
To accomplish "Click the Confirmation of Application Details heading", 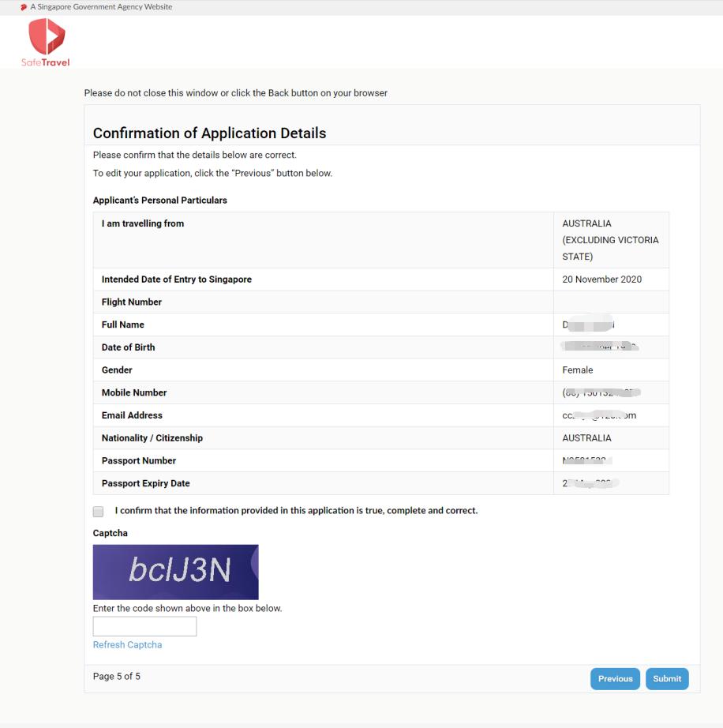I will (x=209, y=133).
